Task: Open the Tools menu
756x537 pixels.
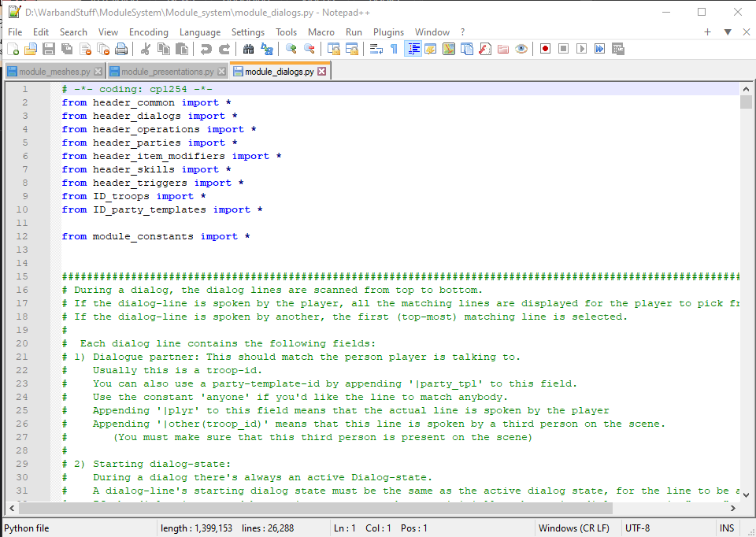Action: click(x=286, y=31)
